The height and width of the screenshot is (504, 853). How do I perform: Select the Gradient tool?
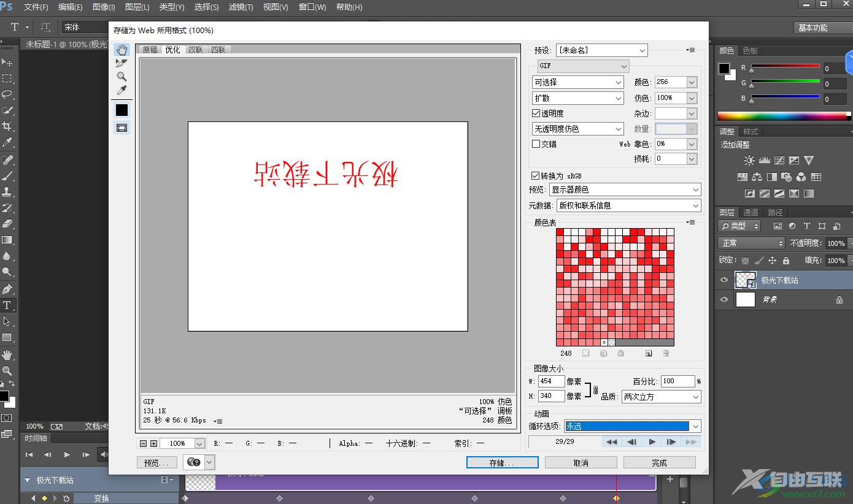point(7,240)
